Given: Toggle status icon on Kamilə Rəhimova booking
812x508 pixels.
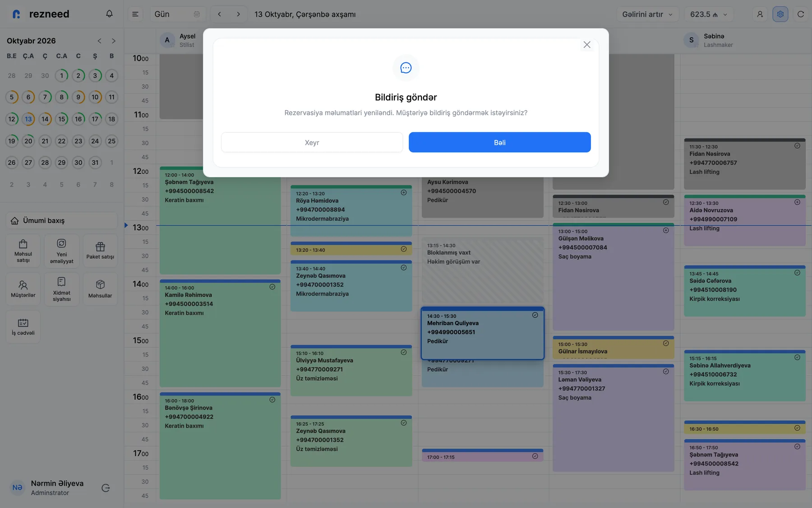Looking at the screenshot, I should [272, 287].
